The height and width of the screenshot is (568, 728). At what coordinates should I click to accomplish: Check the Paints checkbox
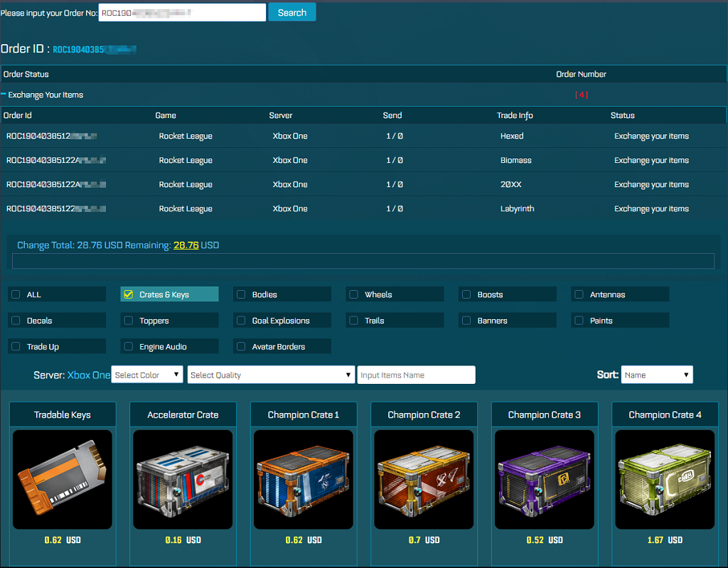click(x=579, y=321)
